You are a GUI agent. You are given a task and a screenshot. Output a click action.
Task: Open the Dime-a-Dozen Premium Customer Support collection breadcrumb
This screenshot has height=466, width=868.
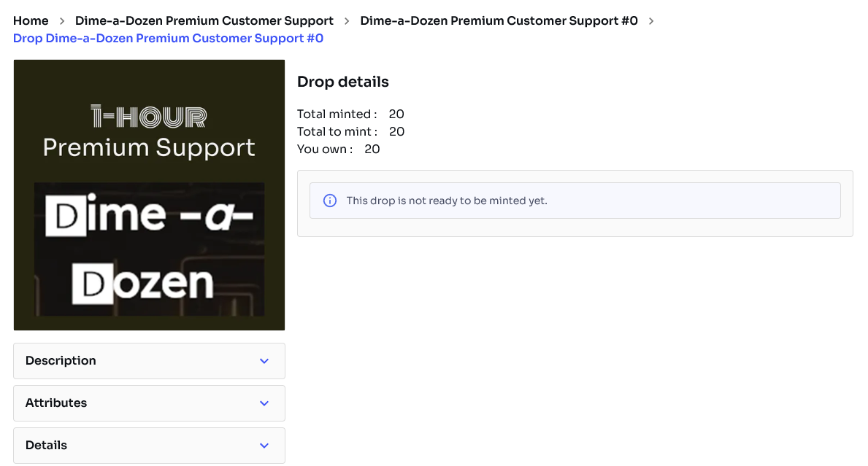pyautogui.click(x=204, y=21)
